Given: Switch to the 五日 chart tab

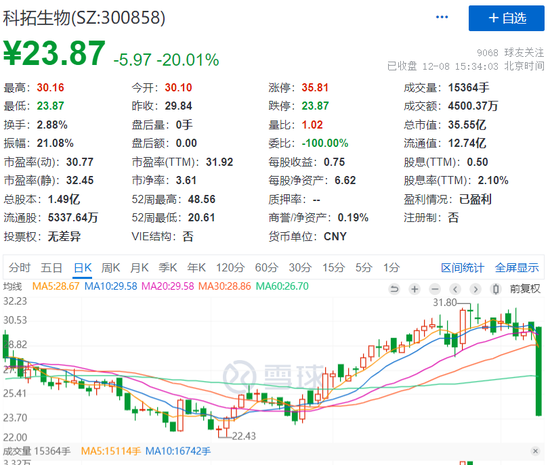Looking at the screenshot, I should coord(51,268).
